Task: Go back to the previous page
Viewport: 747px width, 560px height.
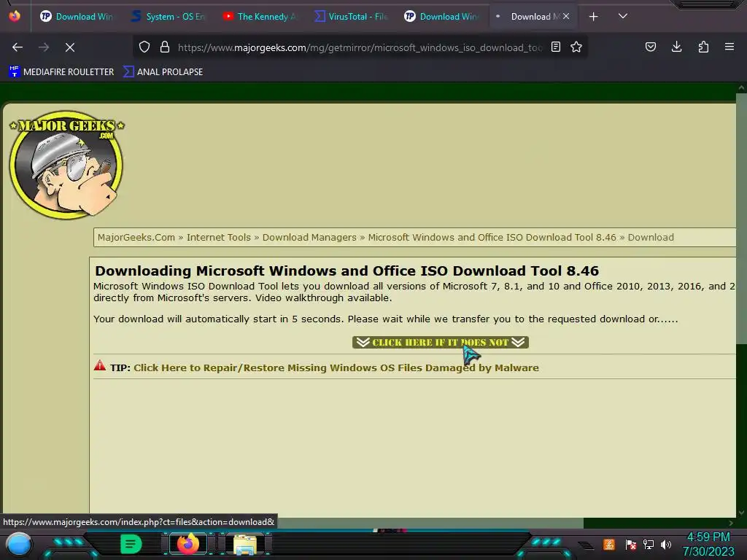Action: click(x=18, y=47)
